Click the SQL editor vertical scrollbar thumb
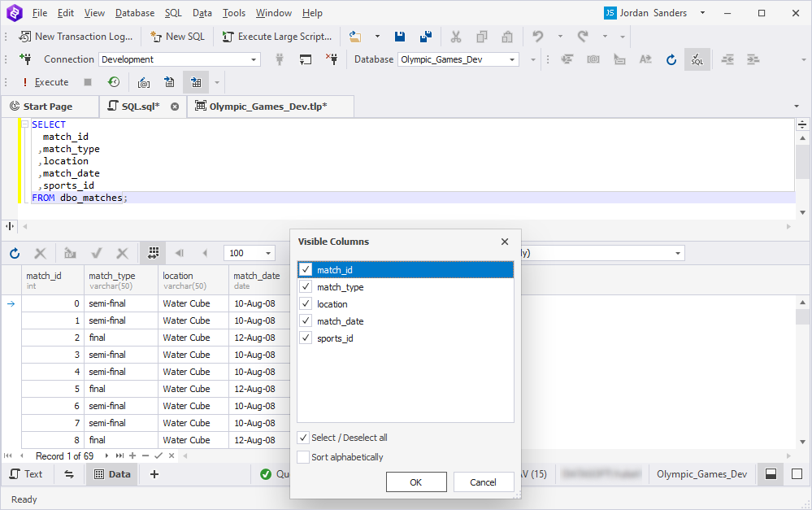This screenshot has width=812, height=510. pyautogui.click(x=803, y=161)
